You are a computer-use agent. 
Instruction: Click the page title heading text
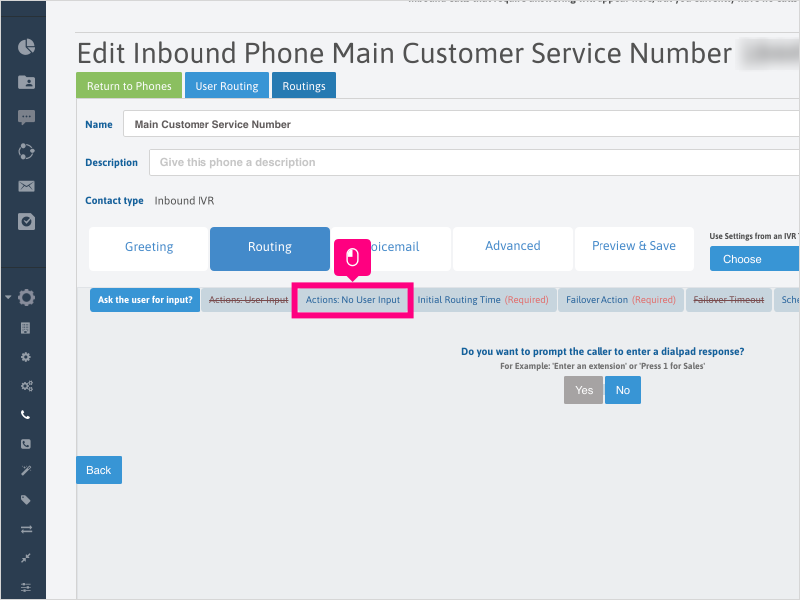[x=405, y=53]
